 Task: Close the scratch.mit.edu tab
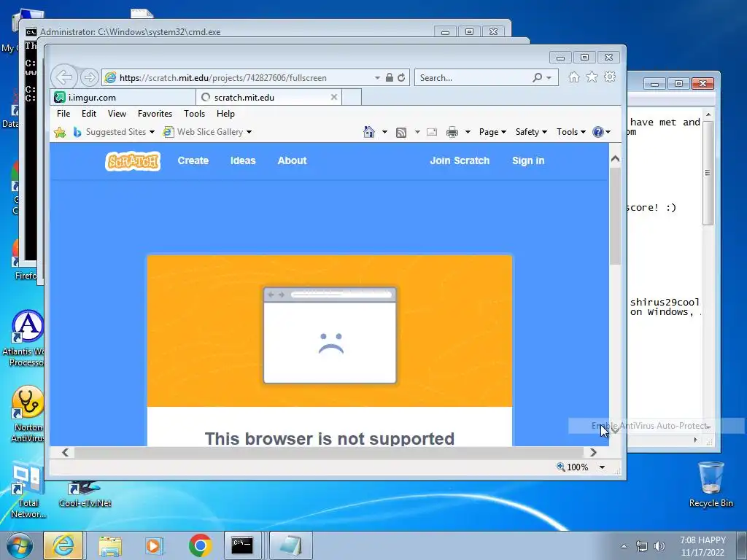pyautogui.click(x=334, y=97)
